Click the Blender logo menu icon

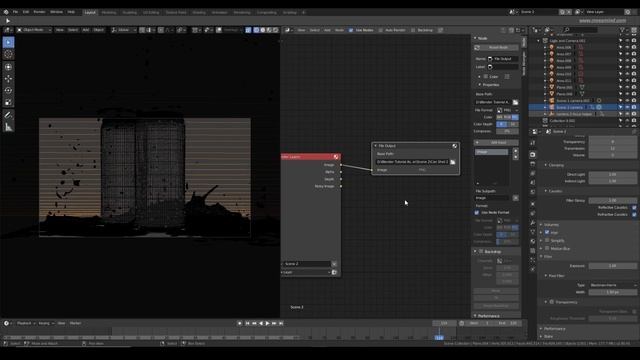click(6, 12)
